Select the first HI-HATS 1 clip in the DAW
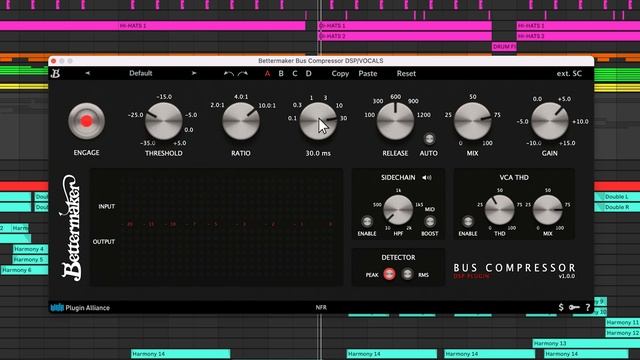The height and width of the screenshot is (360, 640). pyautogui.click(x=153, y=26)
